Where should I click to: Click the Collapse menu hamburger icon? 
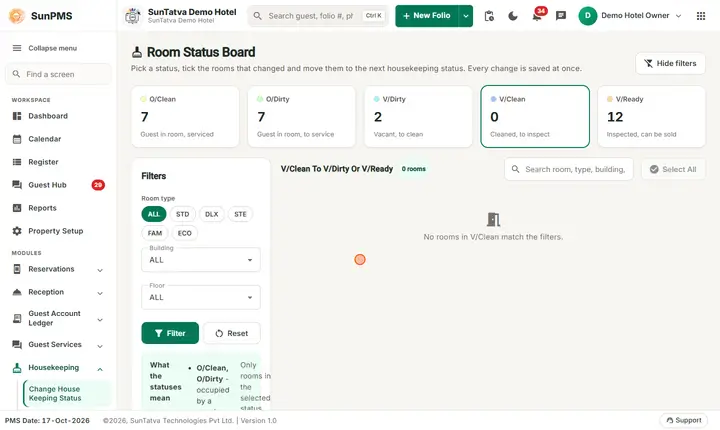[x=17, y=48]
